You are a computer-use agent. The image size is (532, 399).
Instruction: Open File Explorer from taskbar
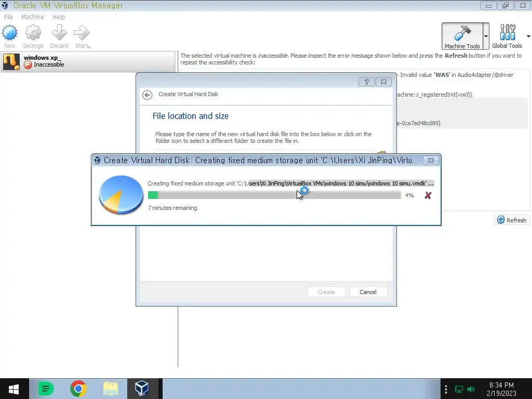111,389
